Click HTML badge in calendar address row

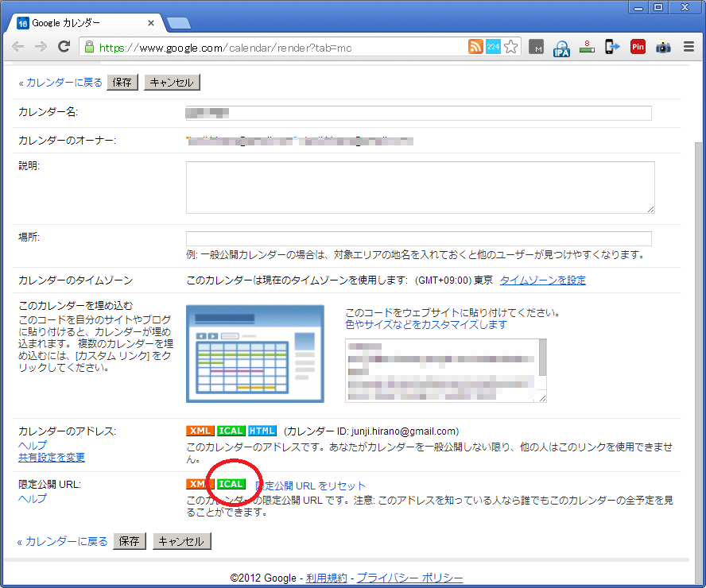point(262,431)
